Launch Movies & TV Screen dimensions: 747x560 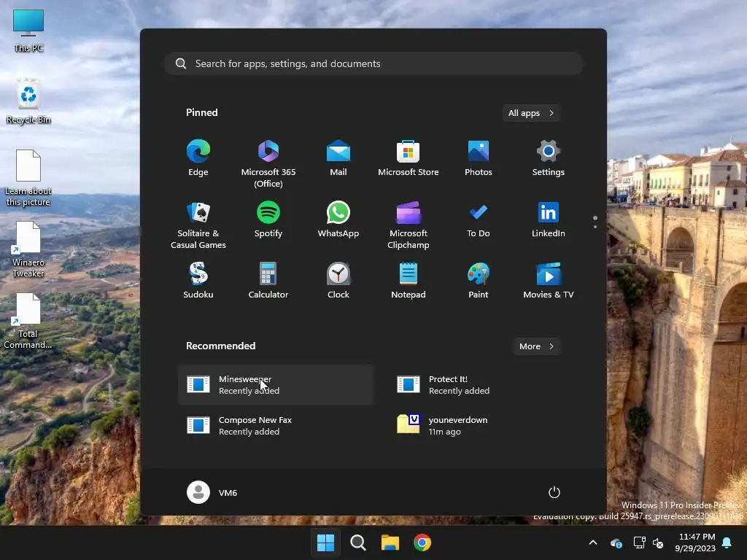coord(549,280)
